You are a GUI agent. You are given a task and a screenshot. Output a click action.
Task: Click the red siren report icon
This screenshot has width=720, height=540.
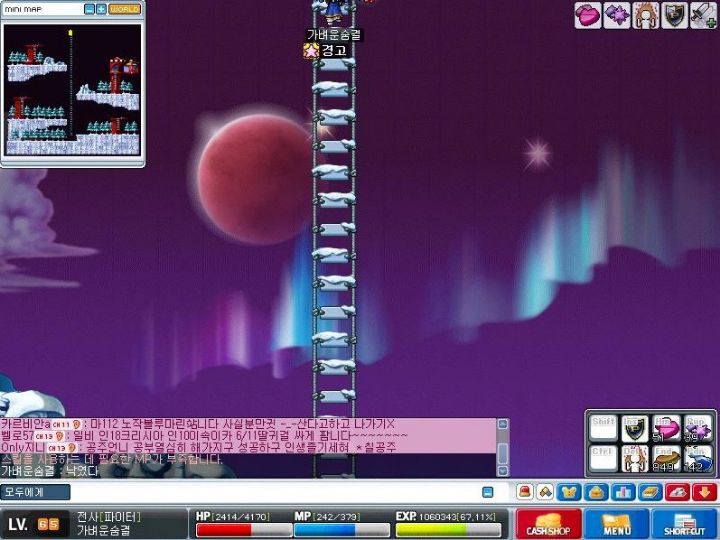tap(525, 492)
